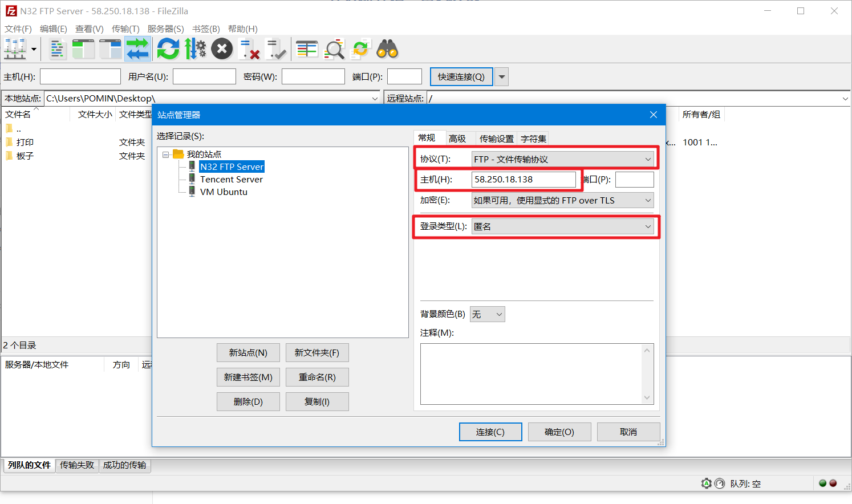Reconnect to the last server icon
The image size is (852, 504).
point(276,49)
